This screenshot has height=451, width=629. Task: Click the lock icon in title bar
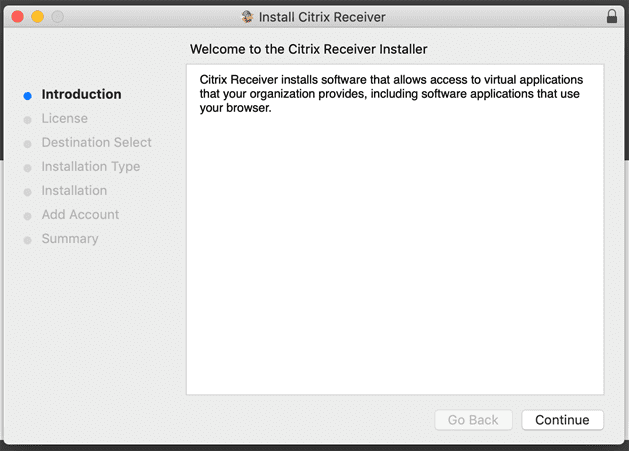click(x=611, y=16)
